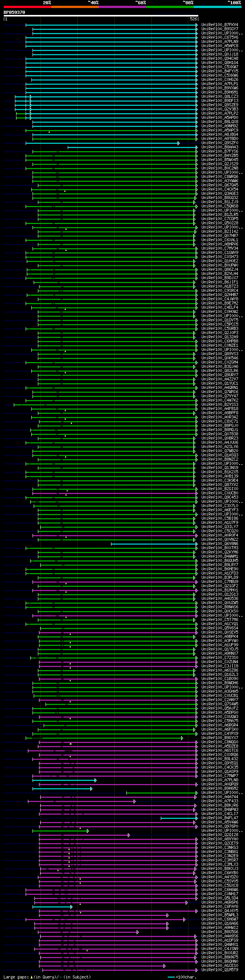Select the UniRef100_Q6V8N6 label
This screenshot has height=980, width=245.
click(220, 544)
